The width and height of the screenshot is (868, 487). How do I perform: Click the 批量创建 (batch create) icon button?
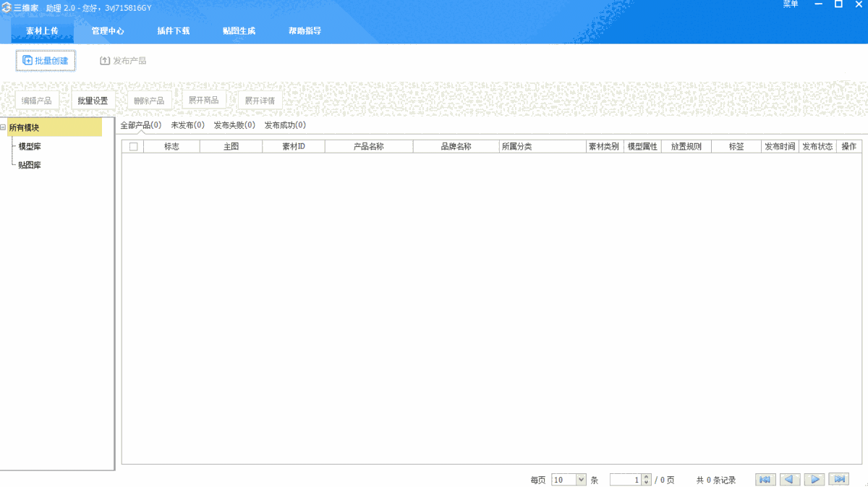pyautogui.click(x=45, y=61)
